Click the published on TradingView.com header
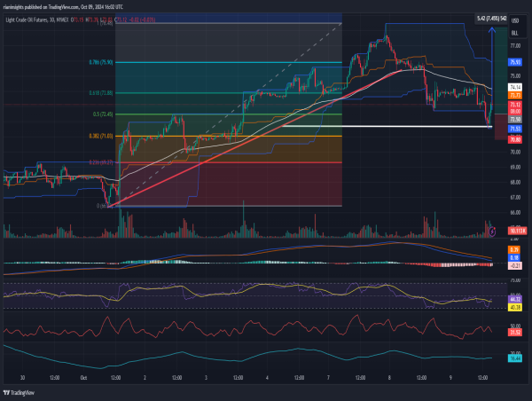Viewport: 532px width, 401px height. coord(63,7)
